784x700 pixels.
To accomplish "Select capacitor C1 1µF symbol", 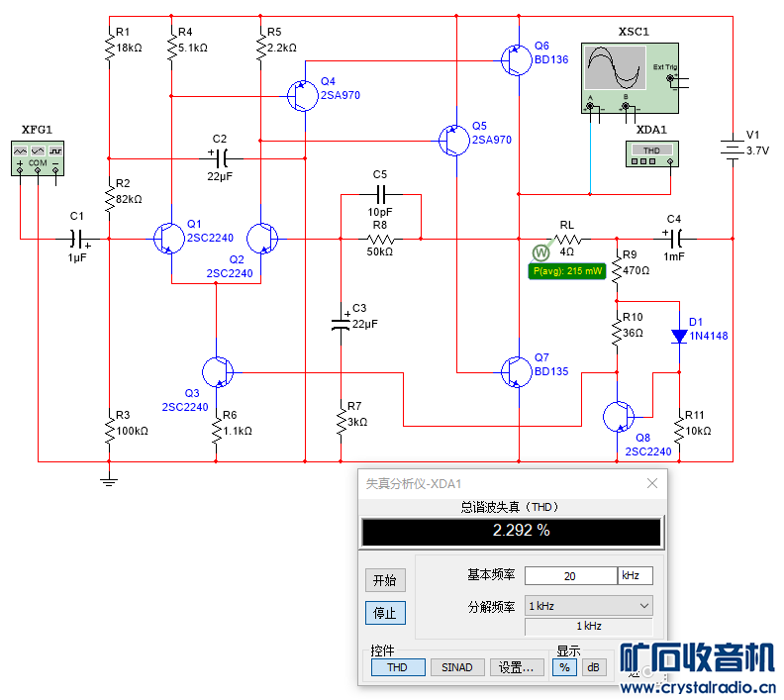I will click(x=77, y=239).
